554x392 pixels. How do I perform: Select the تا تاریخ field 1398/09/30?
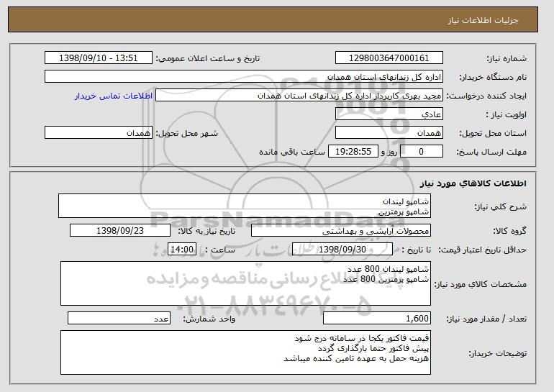point(342,250)
